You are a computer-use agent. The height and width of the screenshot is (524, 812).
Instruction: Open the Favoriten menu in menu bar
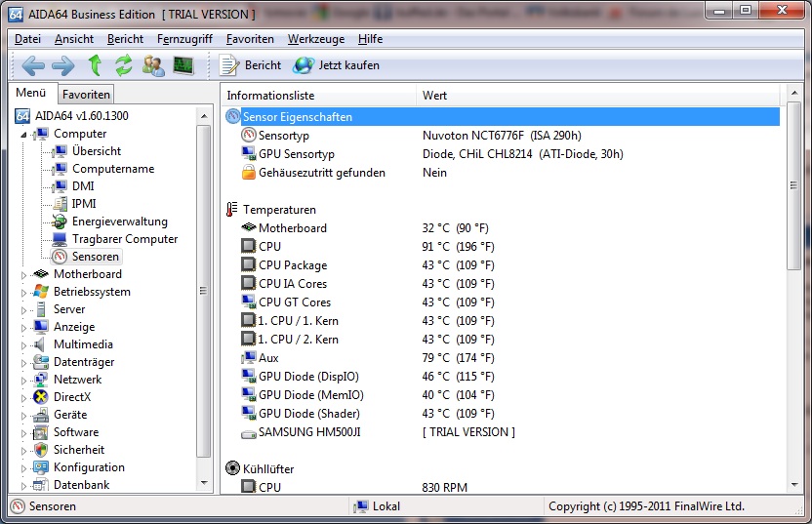pyautogui.click(x=250, y=39)
